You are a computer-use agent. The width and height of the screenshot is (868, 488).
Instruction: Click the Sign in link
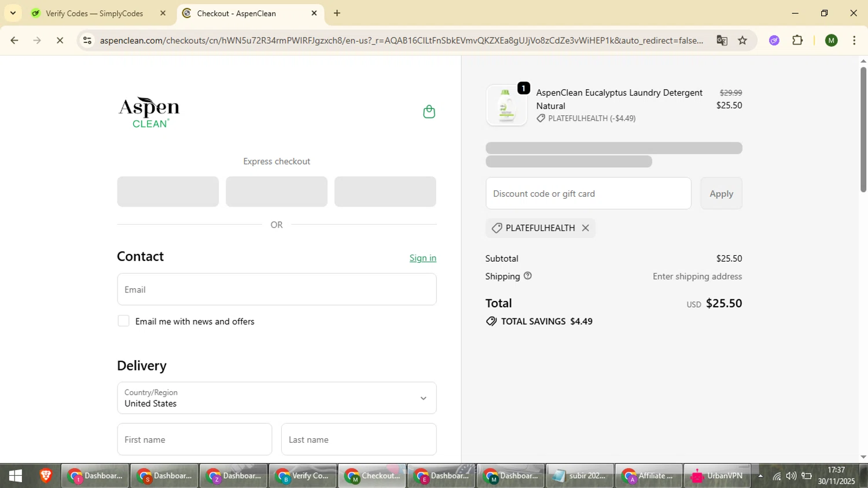point(423,258)
